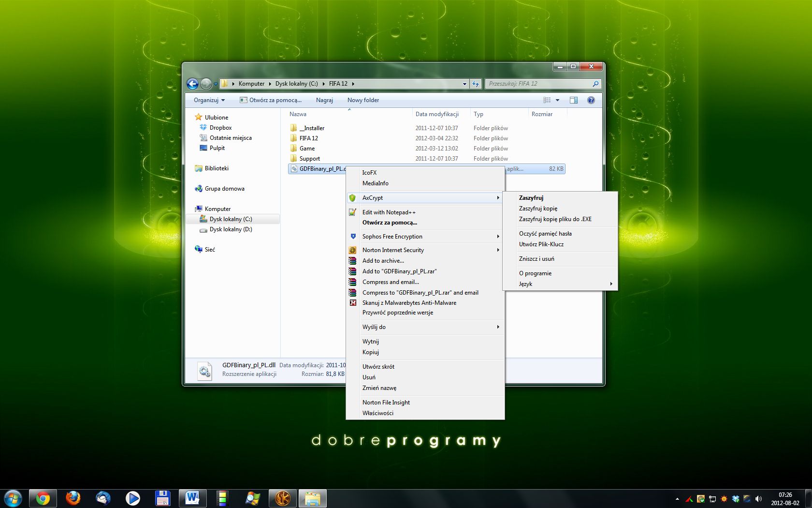
Task: Choose Przywróć poprzednie wersje
Action: coord(424,312)
